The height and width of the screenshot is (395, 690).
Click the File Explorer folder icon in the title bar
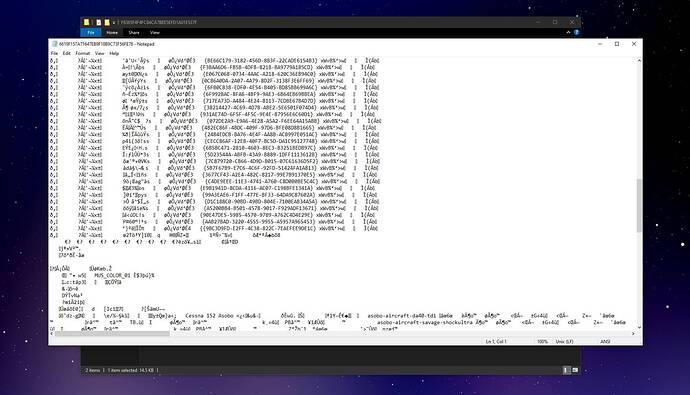(87, 22)
